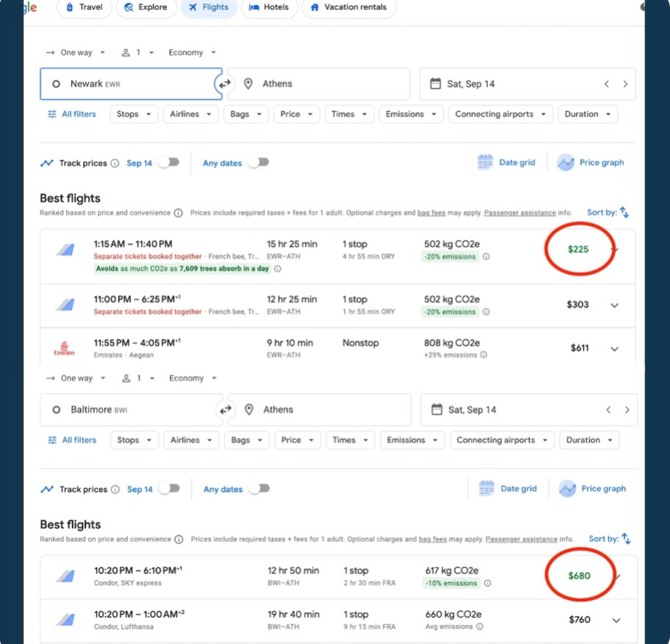The width and height of the screenshot is (670, 644).
Task: Open Duration filter in Newark search
Action: (x=588, y=114)
